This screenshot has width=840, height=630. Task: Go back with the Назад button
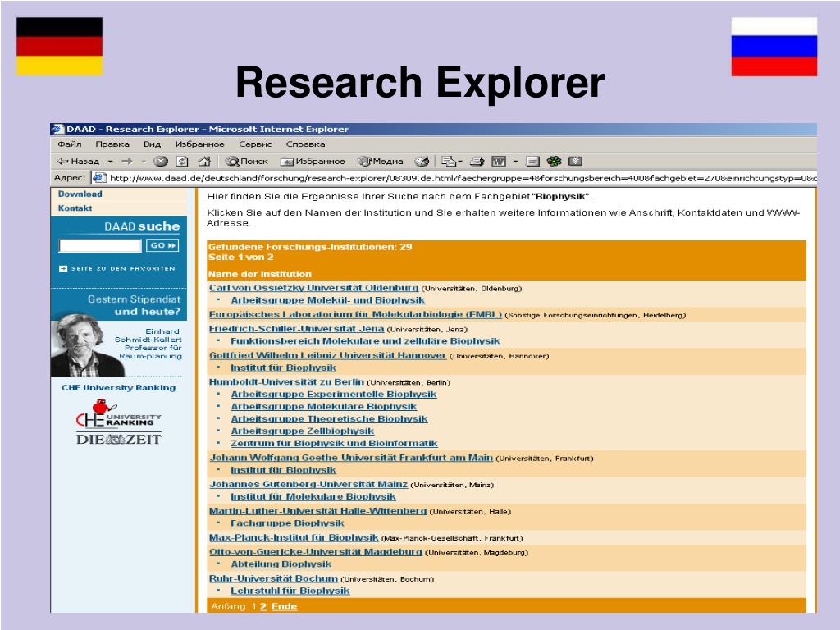click(x=78, y=162)
